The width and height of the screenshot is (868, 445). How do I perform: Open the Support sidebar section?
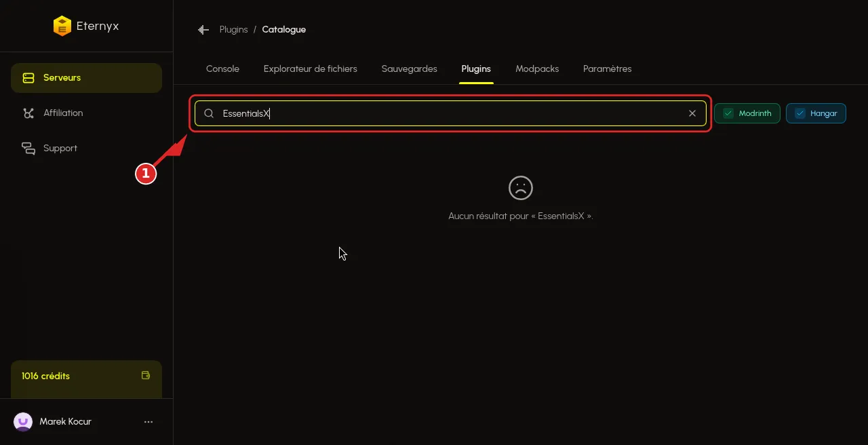click(86, 149)
